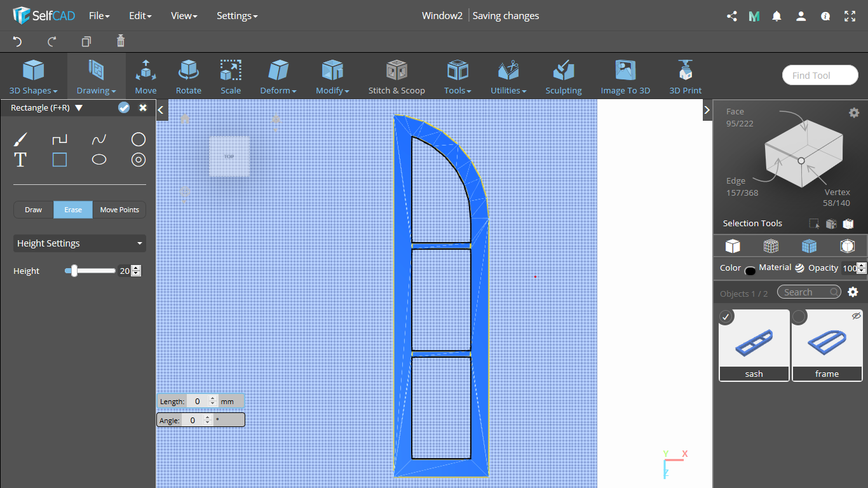This screenshot has height=488, width=868.
Task: Switch to Draw mode
Action: 34,210
